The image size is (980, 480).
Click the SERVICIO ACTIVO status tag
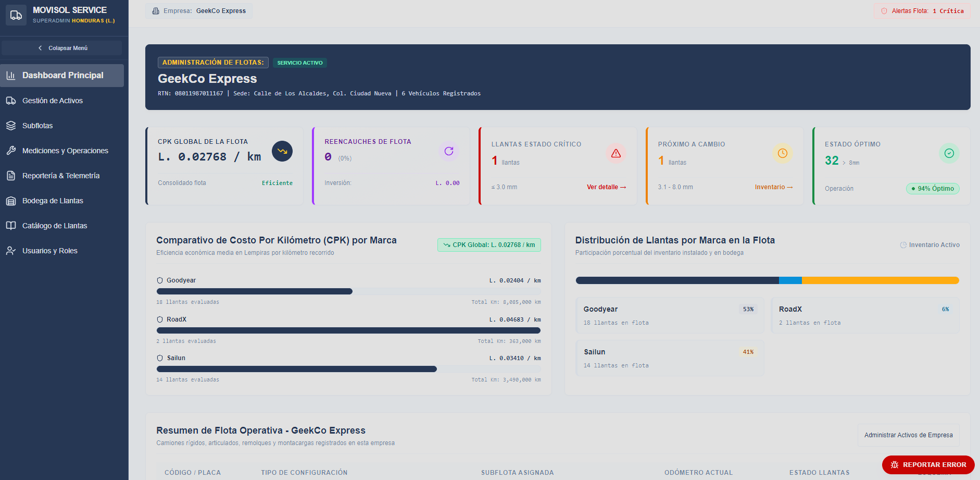coord(300,63)
